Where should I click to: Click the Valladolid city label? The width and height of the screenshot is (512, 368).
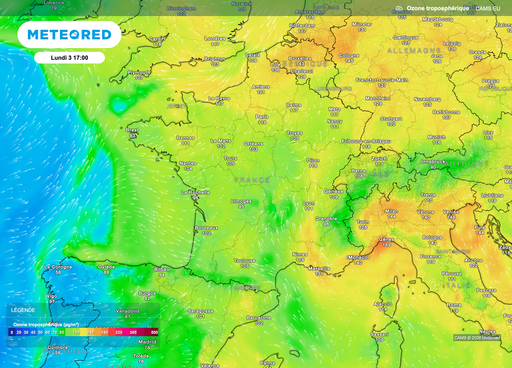(x=128, y=311)
